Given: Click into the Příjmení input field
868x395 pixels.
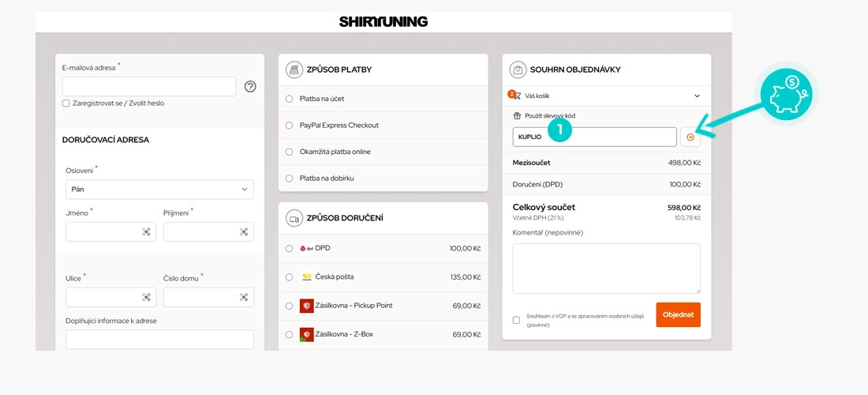Looking at the screenshot, I should coord(208,232).
